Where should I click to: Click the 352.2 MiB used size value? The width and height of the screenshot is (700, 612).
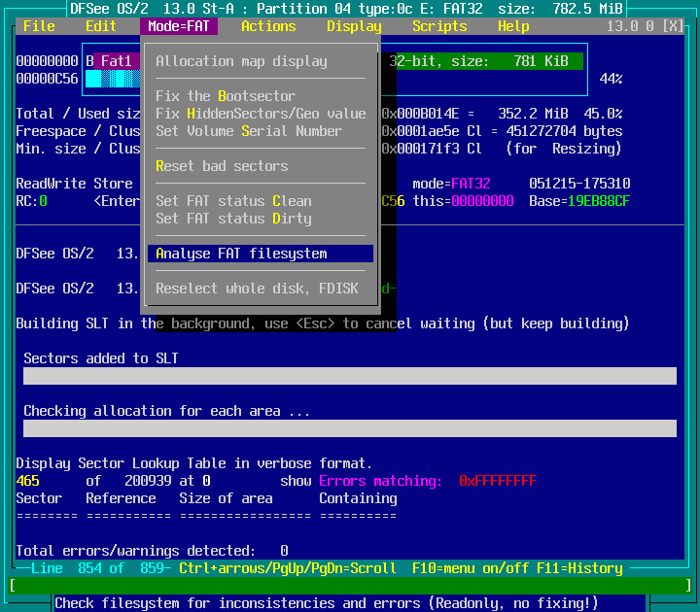click(533, 114)
